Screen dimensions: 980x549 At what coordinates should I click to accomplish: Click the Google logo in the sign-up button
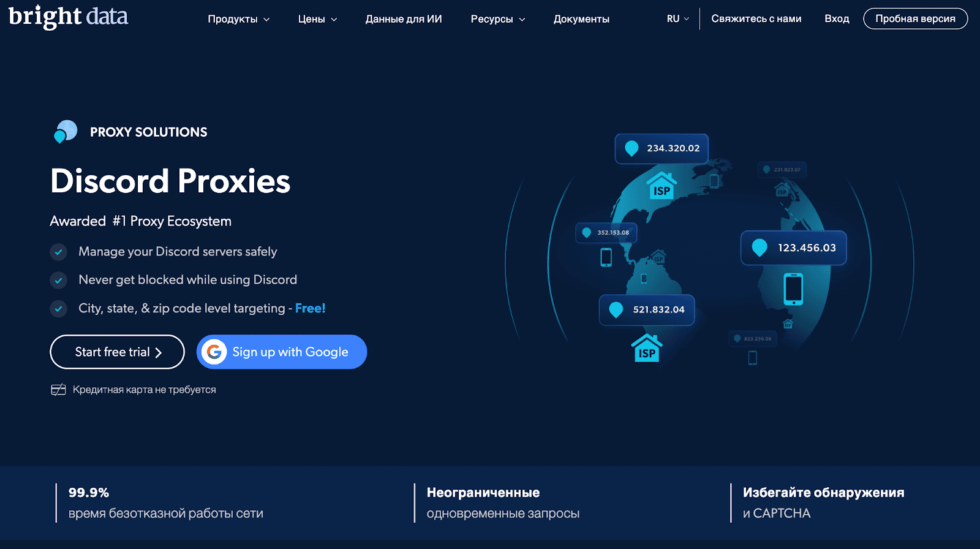[214, 352]
